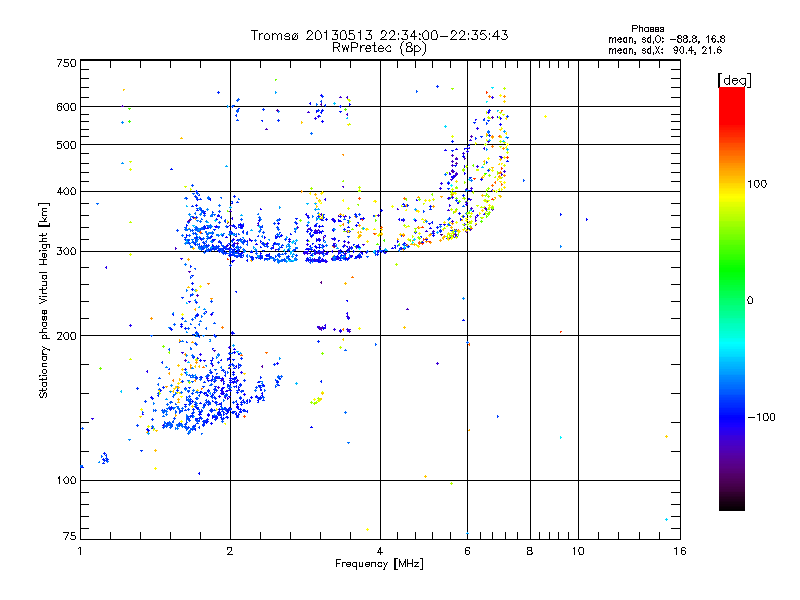Click the frequency axis tick "2"
Viewport: 800px width, 600px height.
coord(230,551)
